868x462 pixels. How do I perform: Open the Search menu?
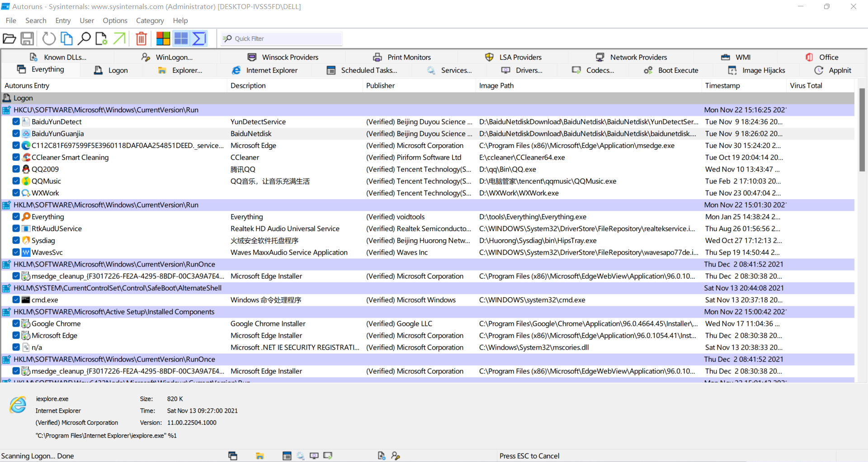coord(36,20)
